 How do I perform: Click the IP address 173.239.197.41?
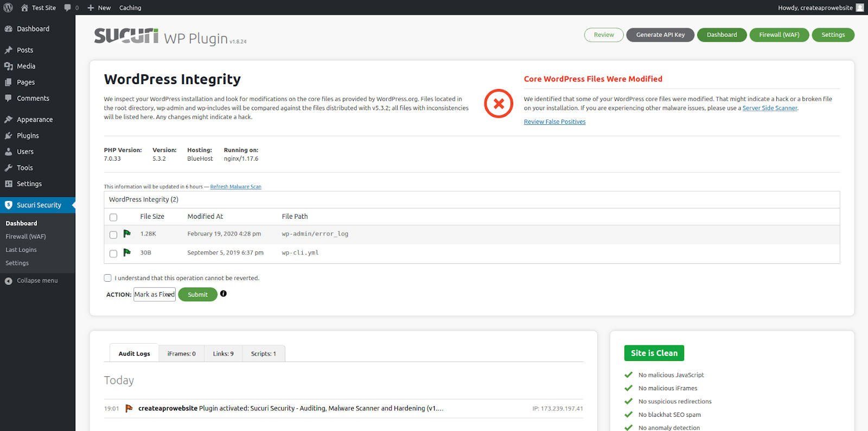pyautogui.click(x=558, y=409)
